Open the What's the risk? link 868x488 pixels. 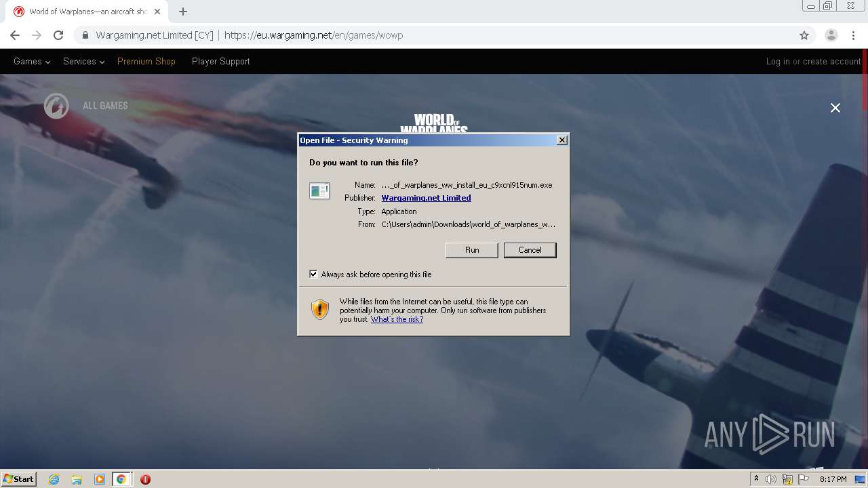point(397,319)
